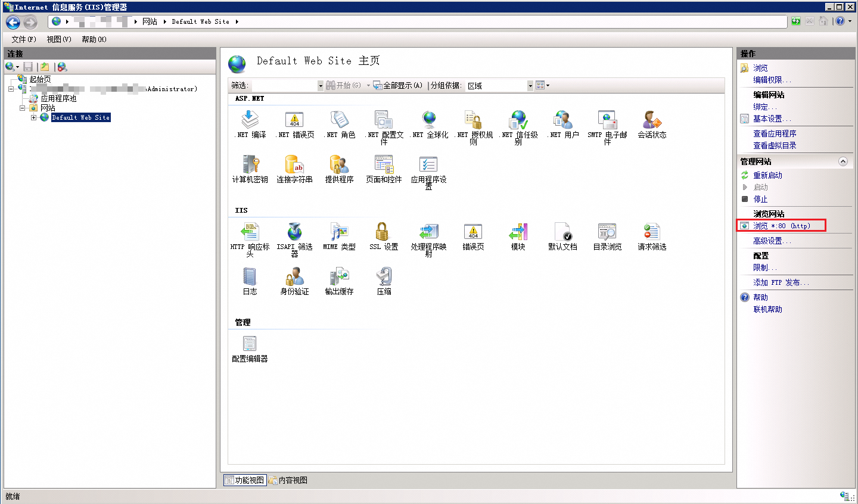
Task: Click the 编辑权限... link
Action: click(x=772, y=80)
